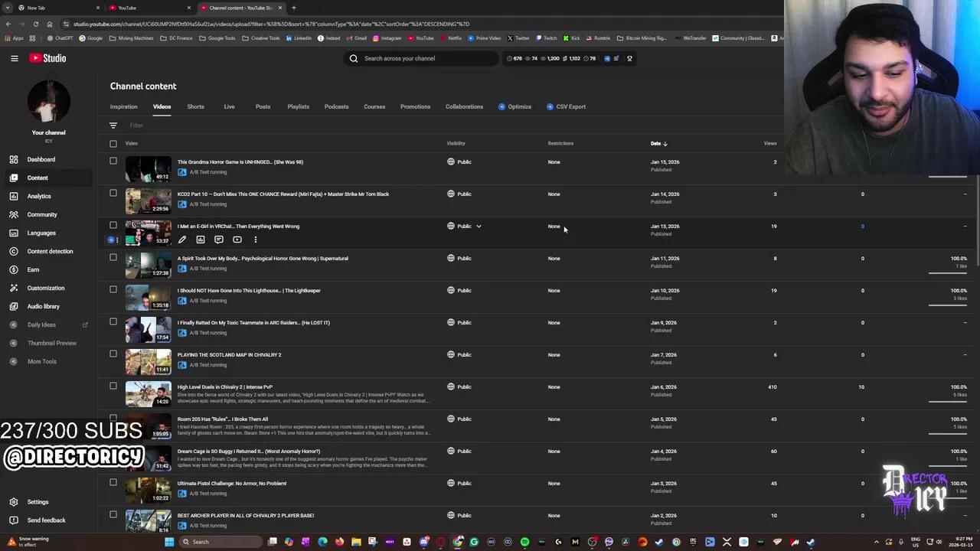Image resolution: width=980 pixels, height=551 pixels.
Task: Click the filter icon above the video list
Action: coord(113,126)
